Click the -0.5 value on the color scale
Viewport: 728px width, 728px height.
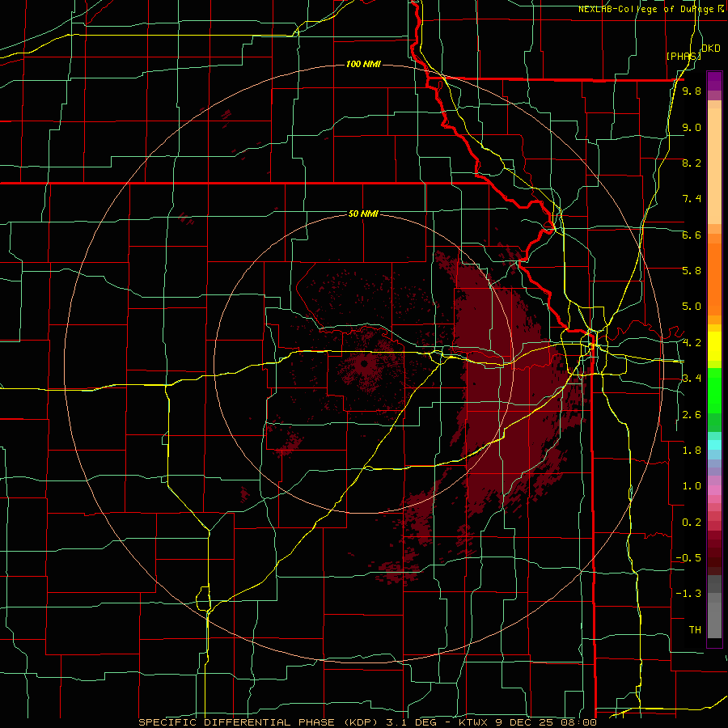point(688,557)
